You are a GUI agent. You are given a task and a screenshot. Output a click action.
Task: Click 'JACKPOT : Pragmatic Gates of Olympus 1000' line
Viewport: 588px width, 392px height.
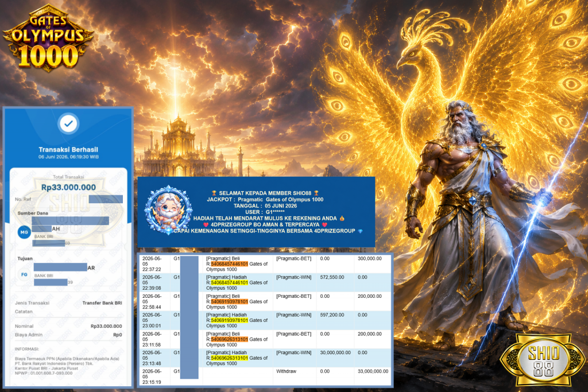pos(265,199)
